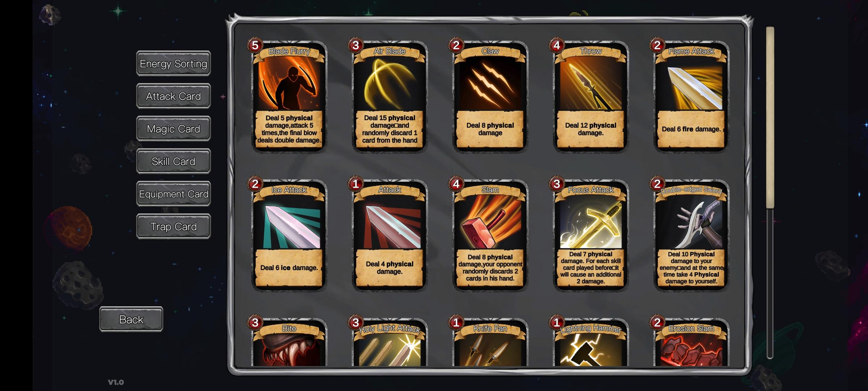Viewport: 868px width, 391px height.
Task: Select the basic Attack card
Action: 390,235
